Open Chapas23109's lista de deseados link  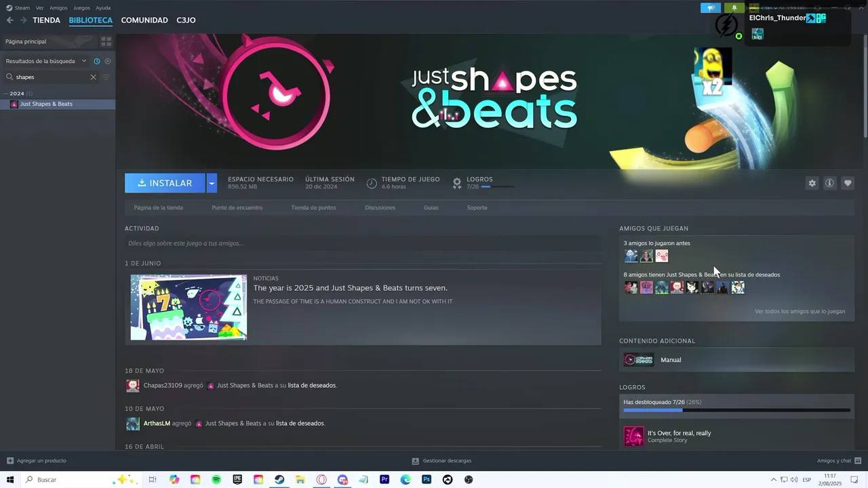(311, 386)
